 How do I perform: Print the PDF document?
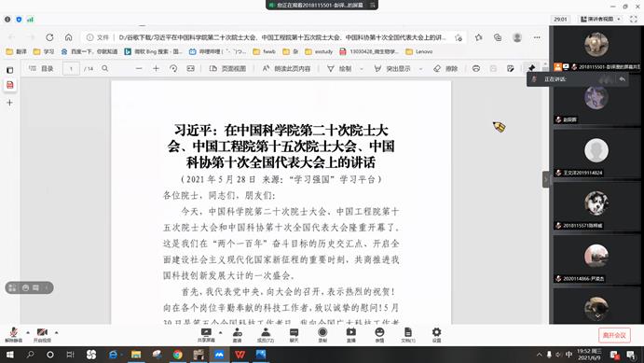point(476,69)
